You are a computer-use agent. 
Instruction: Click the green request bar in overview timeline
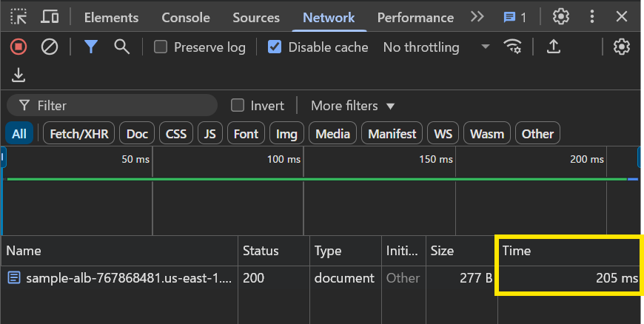317,179
